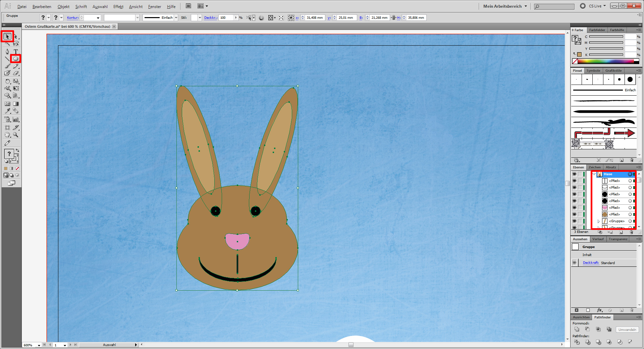
Task: Hide the Hase layer via eye icon
Action: coord(574,174)
